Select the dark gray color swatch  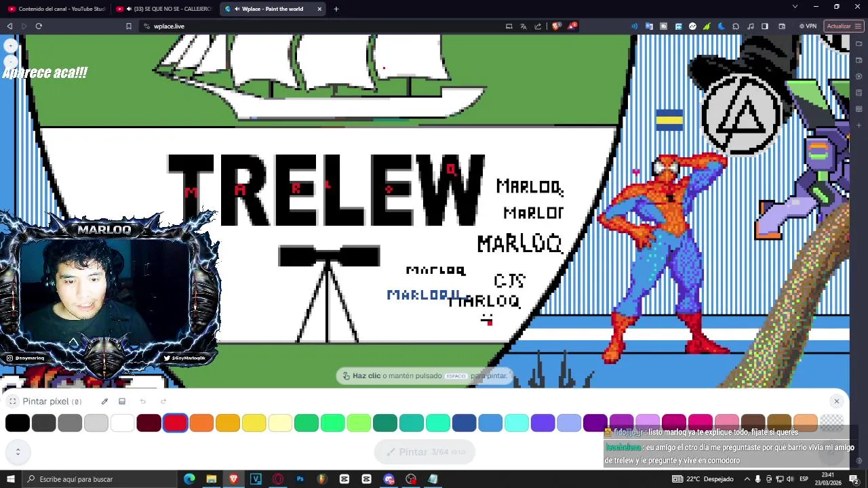click(43, 423)
